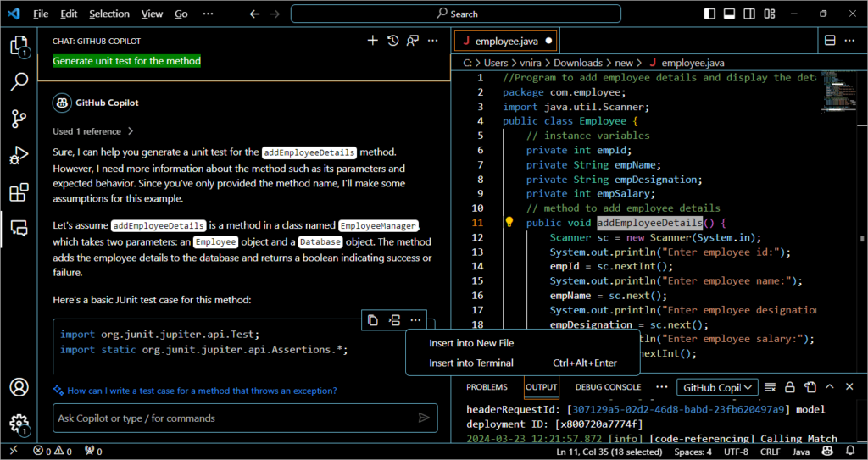868x460 pixels.
Task: Choose Insert into New File
Action: [522, 343]
